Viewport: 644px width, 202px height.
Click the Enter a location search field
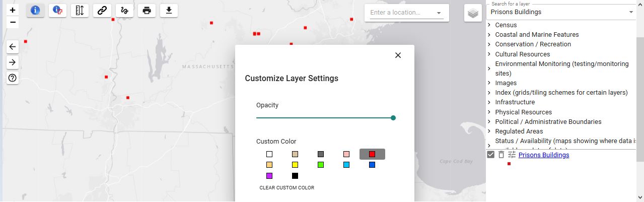[x=401, y=13]
